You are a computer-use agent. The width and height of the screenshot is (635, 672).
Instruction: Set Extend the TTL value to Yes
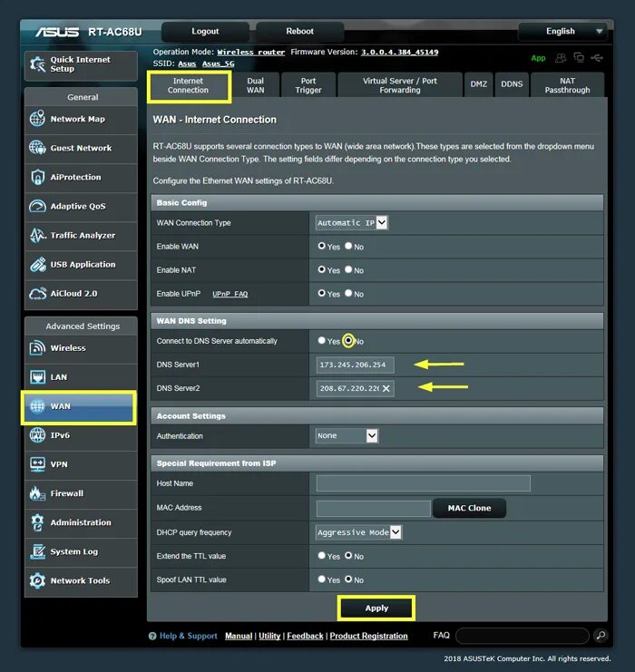[x=321, y=555]
